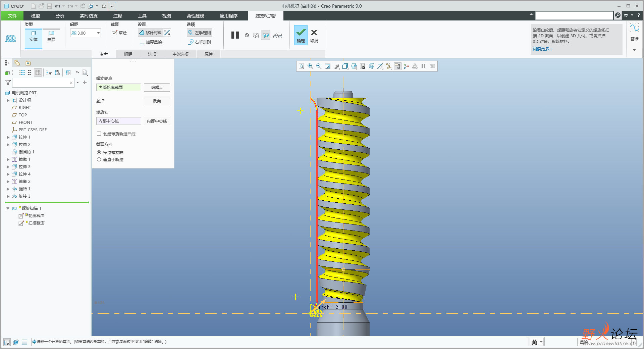644x349 pixels.
Task: Click the Windows switch icon in quick access
Action: click(x=91, y=6)
